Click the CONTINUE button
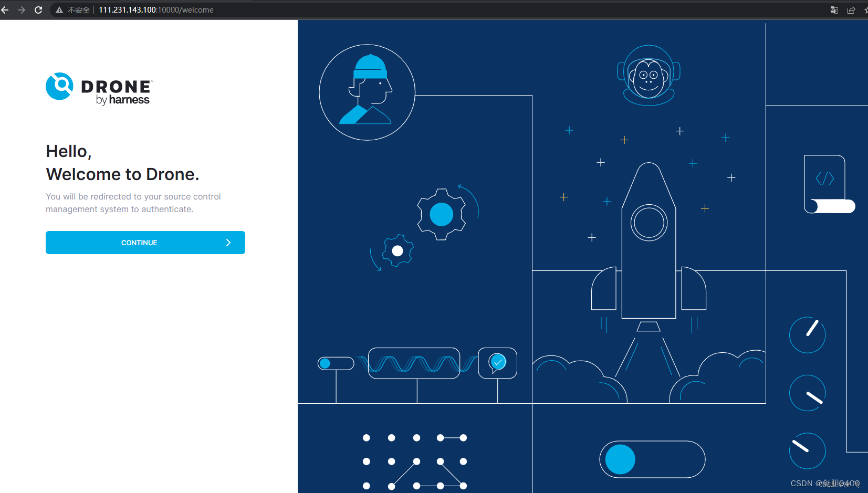 pos(145,243)
